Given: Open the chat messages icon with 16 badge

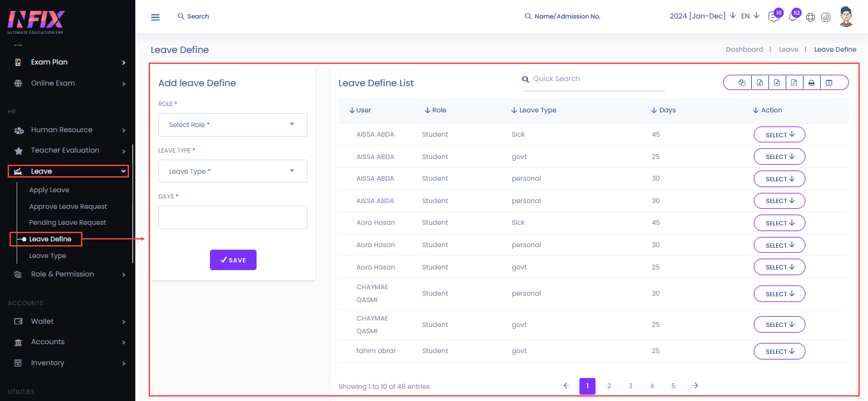Looking at the screenshot, I should (x=774, y=17).
